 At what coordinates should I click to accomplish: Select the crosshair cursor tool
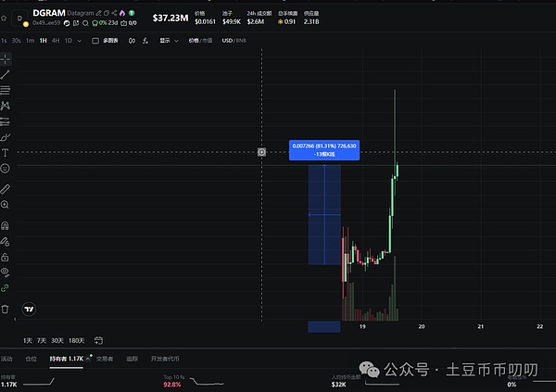[x=6, y=58]
